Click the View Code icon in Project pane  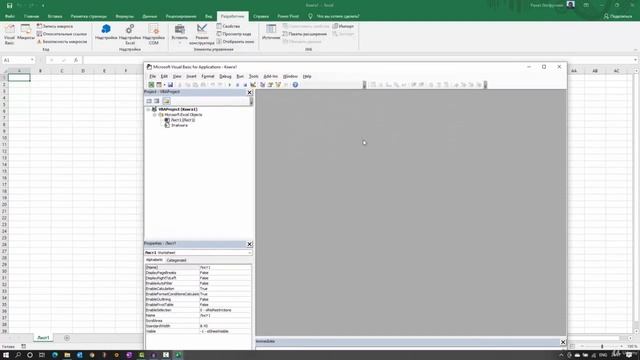pyautogui.click(x=149, y=101)
